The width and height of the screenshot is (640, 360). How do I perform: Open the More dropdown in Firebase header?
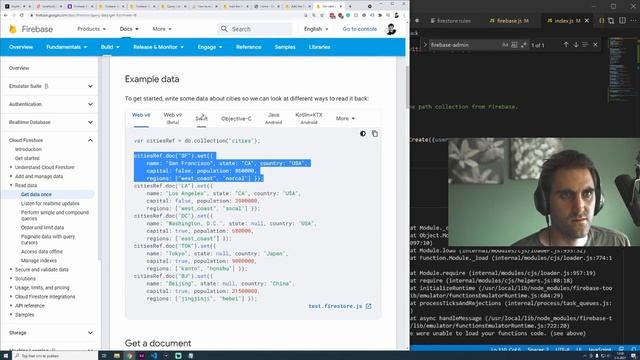(x=162, y=29)
